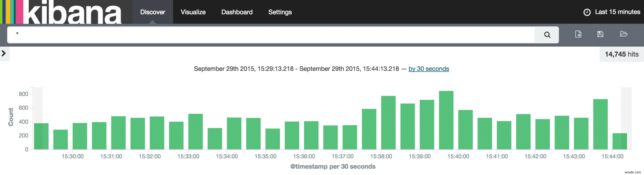Go to the Dashboard tab

(237, 12)
